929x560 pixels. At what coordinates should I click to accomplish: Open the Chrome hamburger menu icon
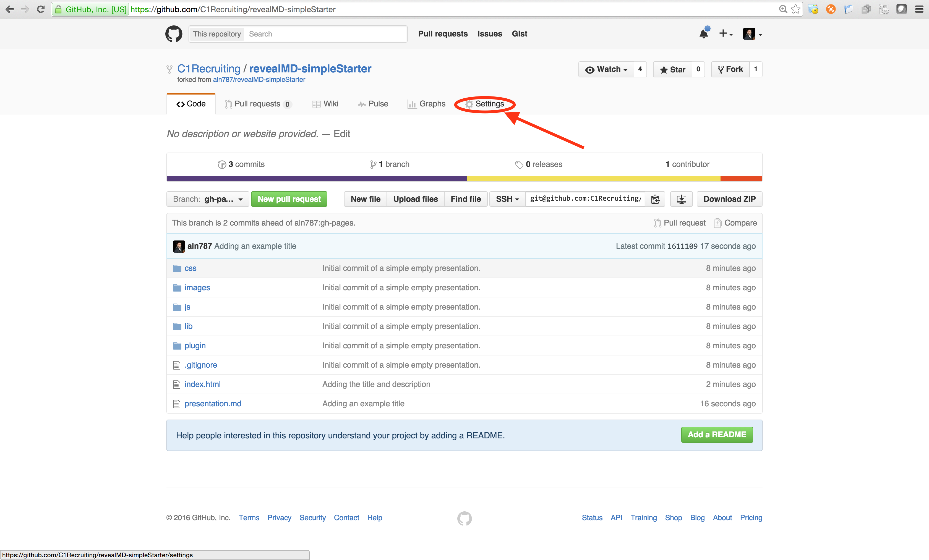tap(919, 9)
